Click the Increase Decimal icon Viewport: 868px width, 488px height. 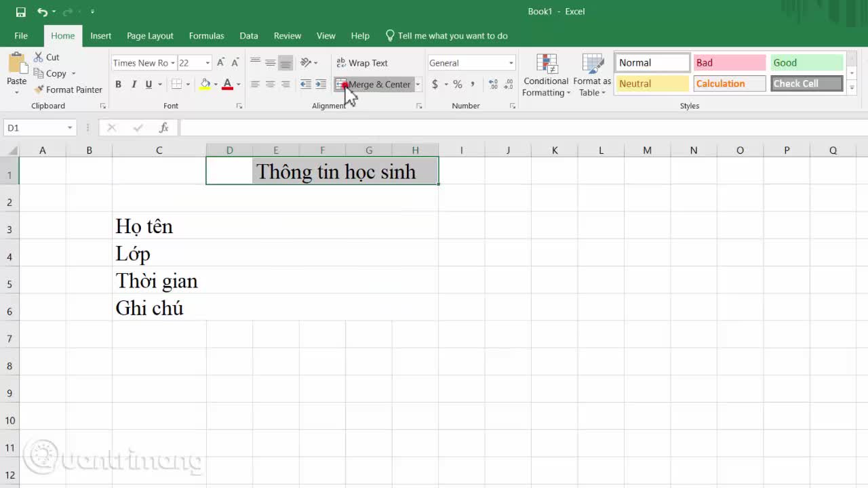pos(493,84)
